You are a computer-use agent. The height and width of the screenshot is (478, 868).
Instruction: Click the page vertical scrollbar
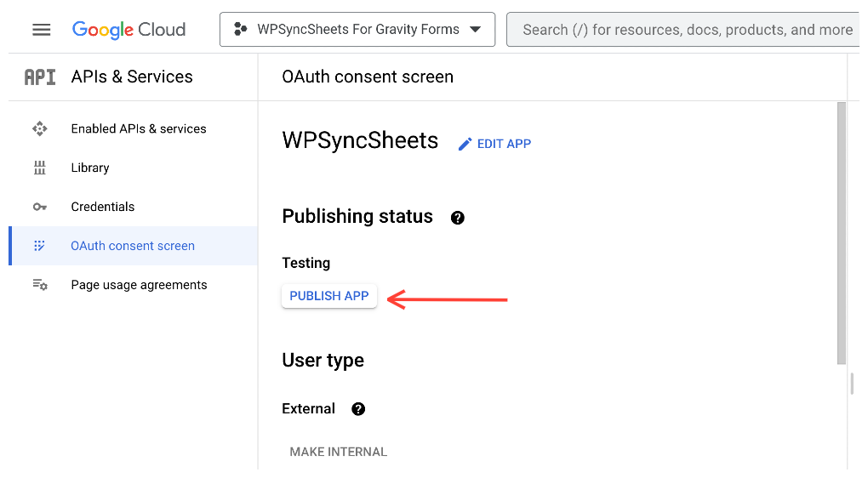tap(842, 233)
